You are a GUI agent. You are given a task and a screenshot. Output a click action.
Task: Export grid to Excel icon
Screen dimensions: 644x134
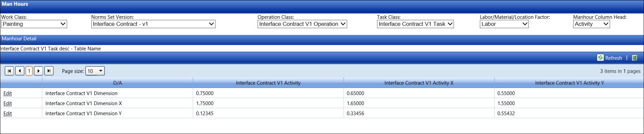(x=635, y=58)
